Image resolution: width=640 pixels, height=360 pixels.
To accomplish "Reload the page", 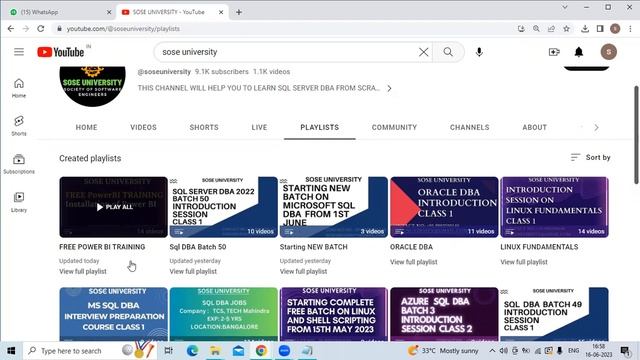I will coord(40,29).
